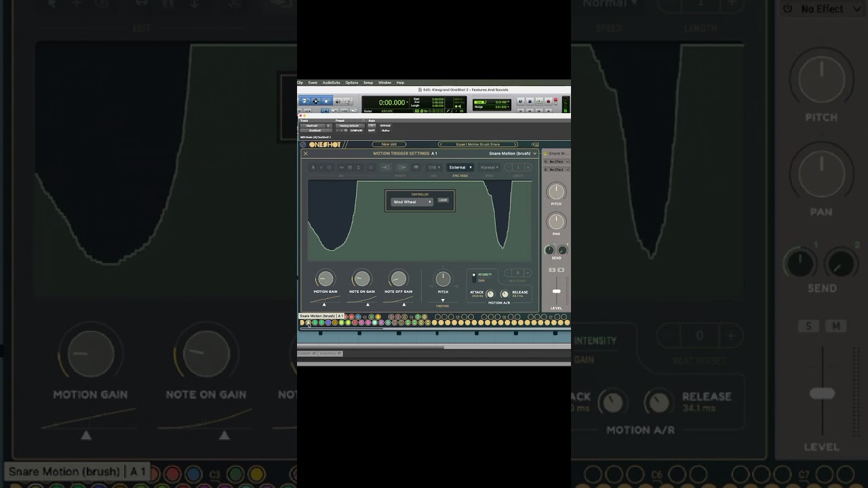Click the Note Off Gain curve triangle handle

point(404,305)
